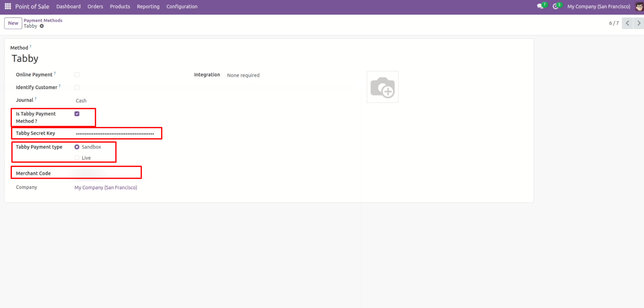
Task: Show help tooltip for Method label
Action: [x=30, y=46]
